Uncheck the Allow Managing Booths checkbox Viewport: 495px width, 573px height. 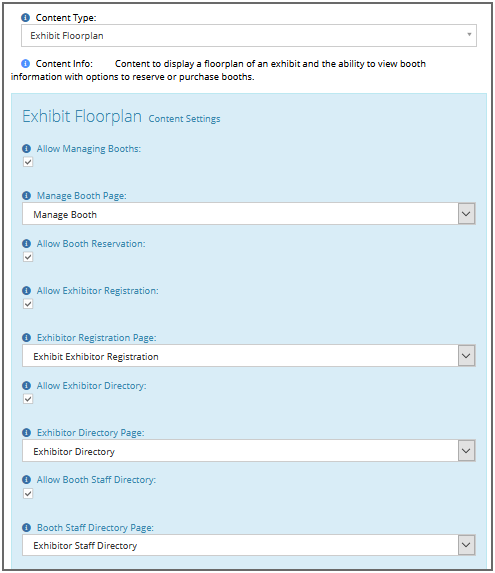(x=28, y=162)
